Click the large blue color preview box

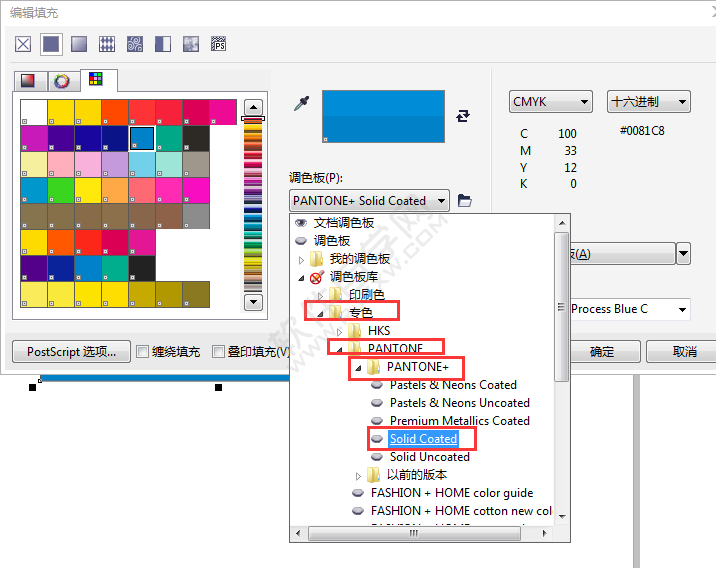pos(383,116)
